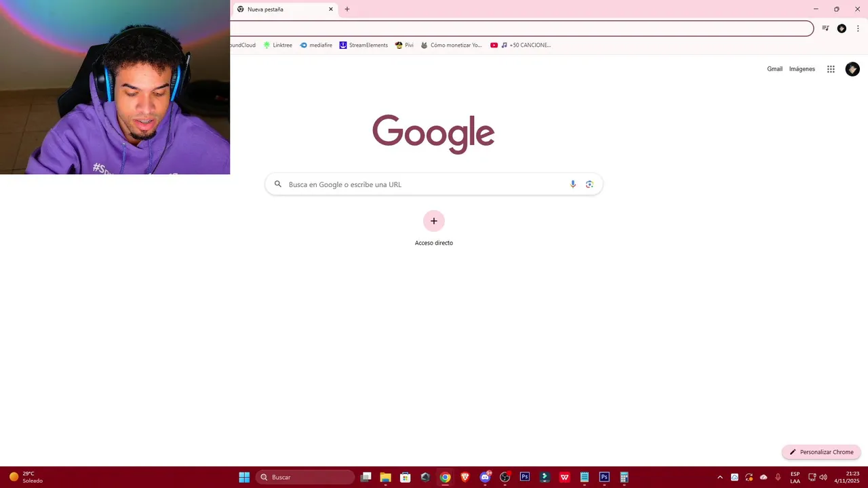Click sync update tray icon

[749, 477]
